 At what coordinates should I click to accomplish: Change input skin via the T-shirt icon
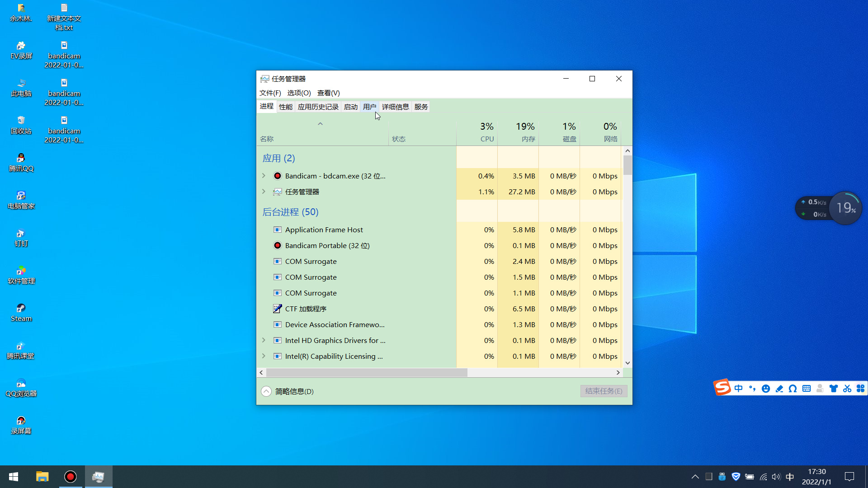[x=834, y=388]
